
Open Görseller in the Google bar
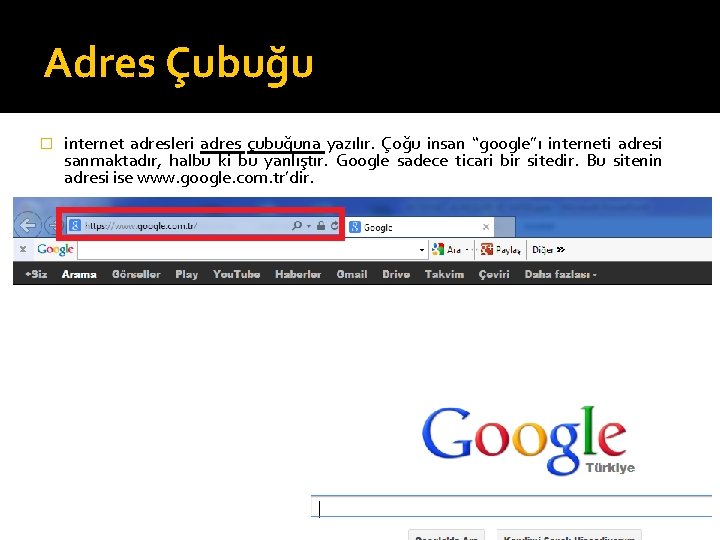(x=136, y=274)
